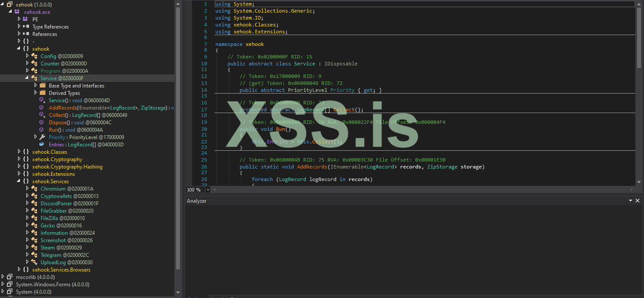Open the Analyzer panel options dropdown arrow
This screenshot has width=644, height=298.
(631, 201)
